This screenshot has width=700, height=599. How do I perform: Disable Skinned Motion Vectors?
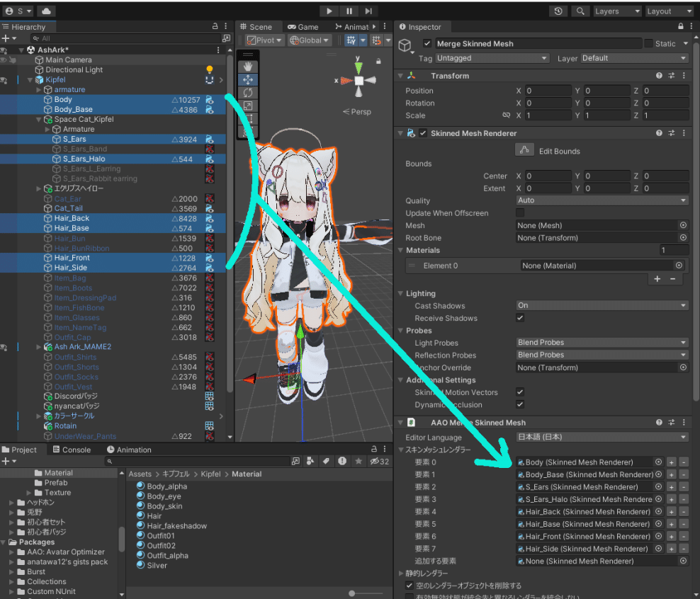pos(521,392)
